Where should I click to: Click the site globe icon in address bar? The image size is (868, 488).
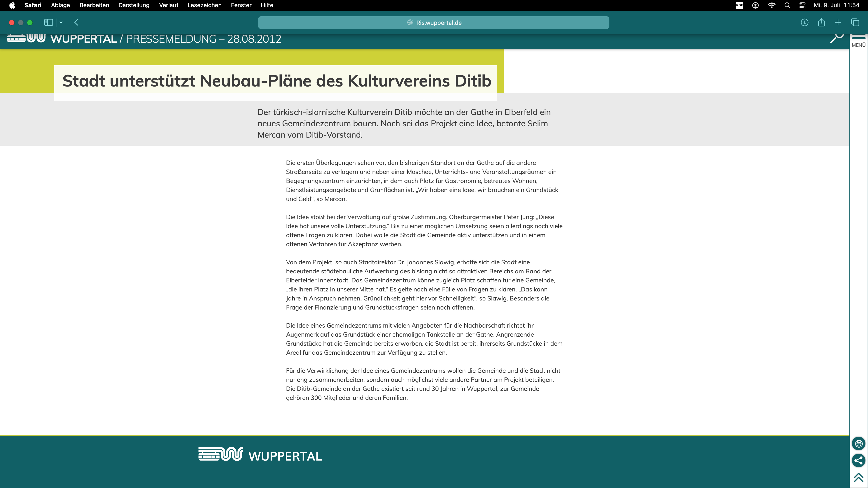410,23
